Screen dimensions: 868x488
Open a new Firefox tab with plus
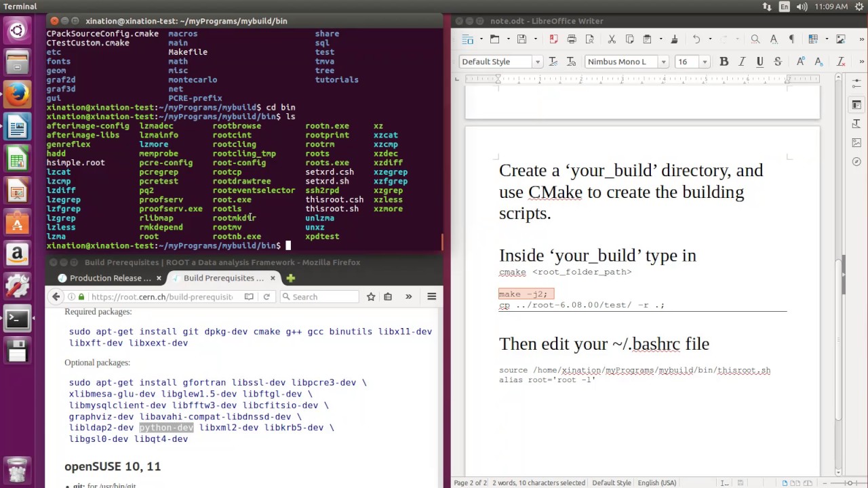290,278
